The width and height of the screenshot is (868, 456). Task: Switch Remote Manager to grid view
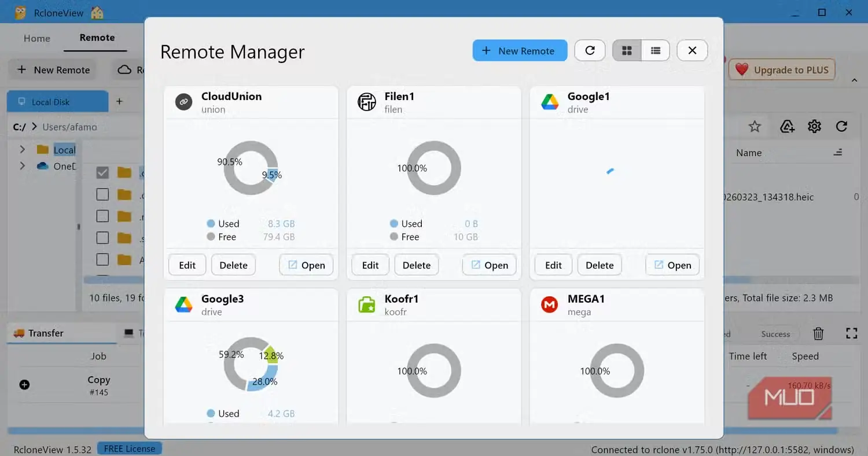pyautogui.click(x=627, y=50)
